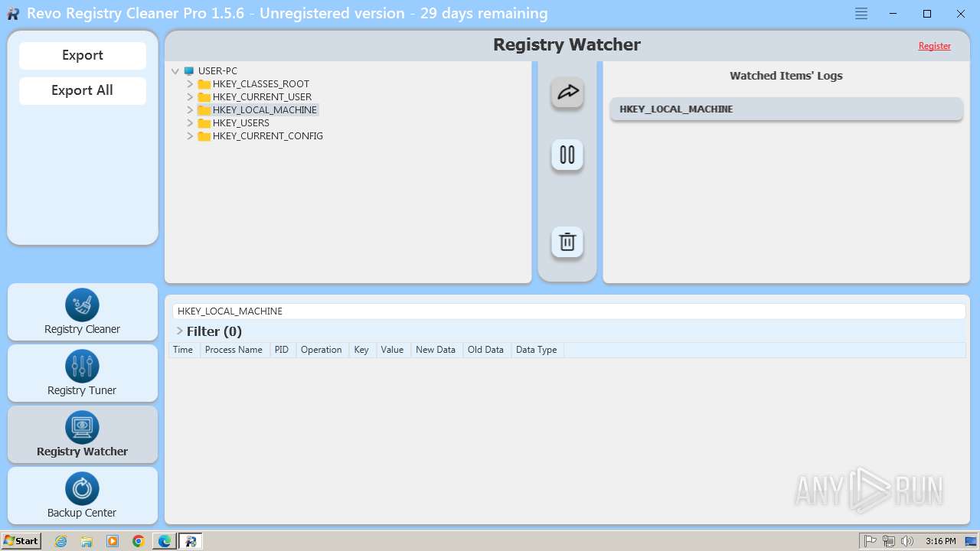
Task: Click the trash delete button
Action: 567,242
